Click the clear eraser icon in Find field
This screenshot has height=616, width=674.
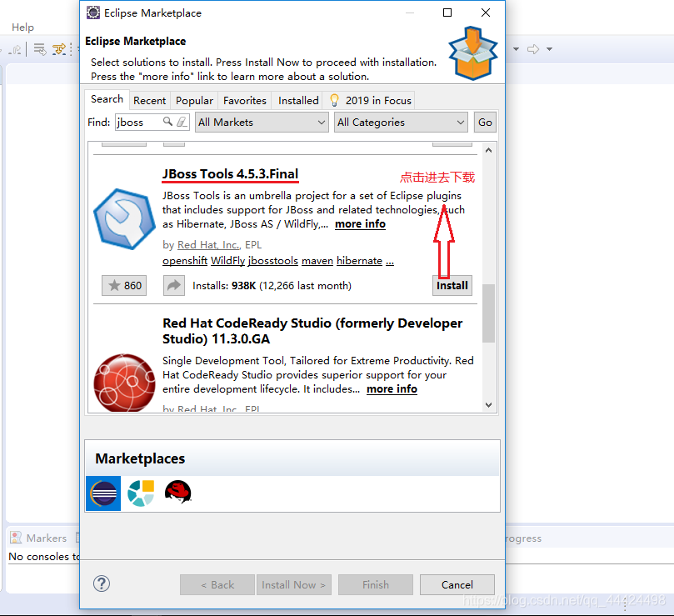pyautogui.click(x=182, y=122)
